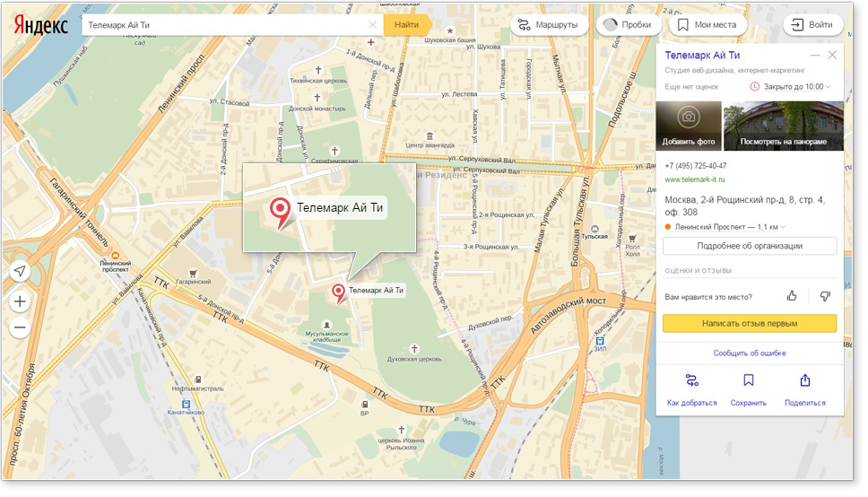Click Написать отзыв первым button
The image size is (868, 497).
750,324
